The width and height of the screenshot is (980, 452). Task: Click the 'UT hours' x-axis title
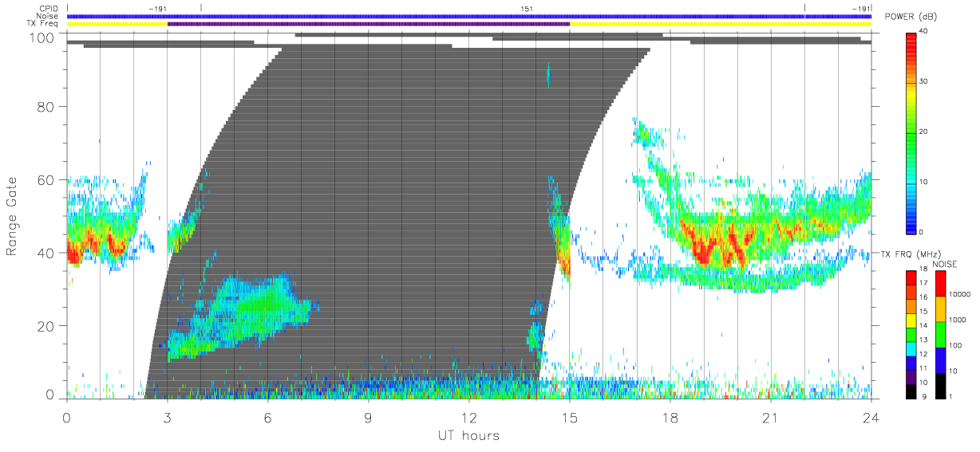pyautogui.click(x=468, y=436)
